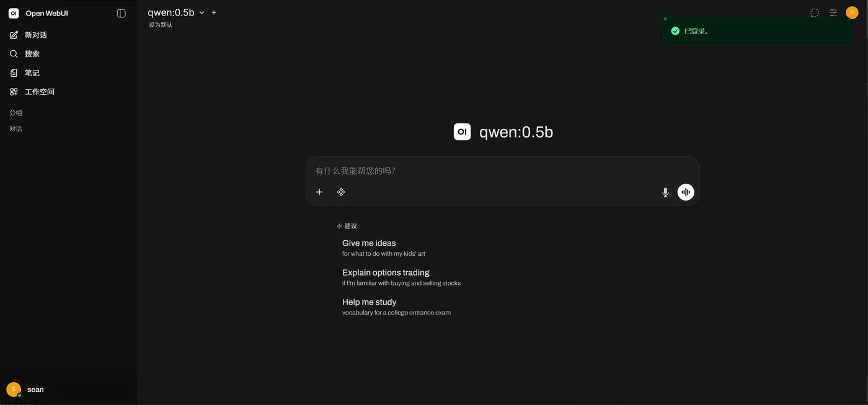Click the 设为默认 set-default link

161,23
